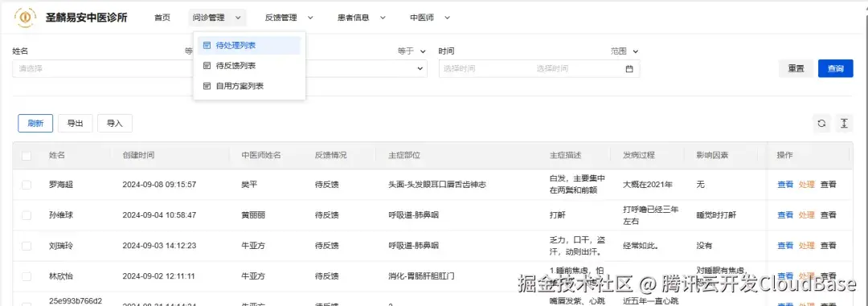Click the 主症描述 column header

coord(566,156)
